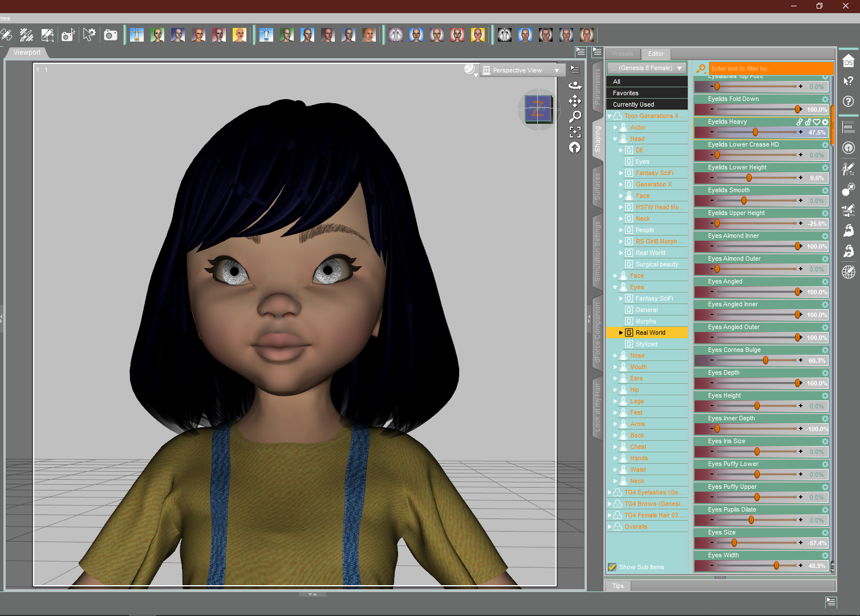Expand the Generation X head subcategory
The height and width of the screenshot is (616, 860).
click(x=621, y=184)
